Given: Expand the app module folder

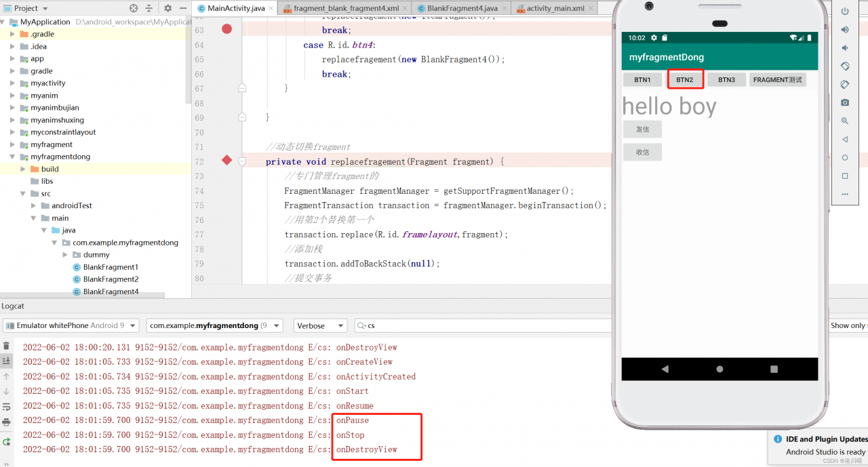Looking at the screenshot, I should (13, 59).
